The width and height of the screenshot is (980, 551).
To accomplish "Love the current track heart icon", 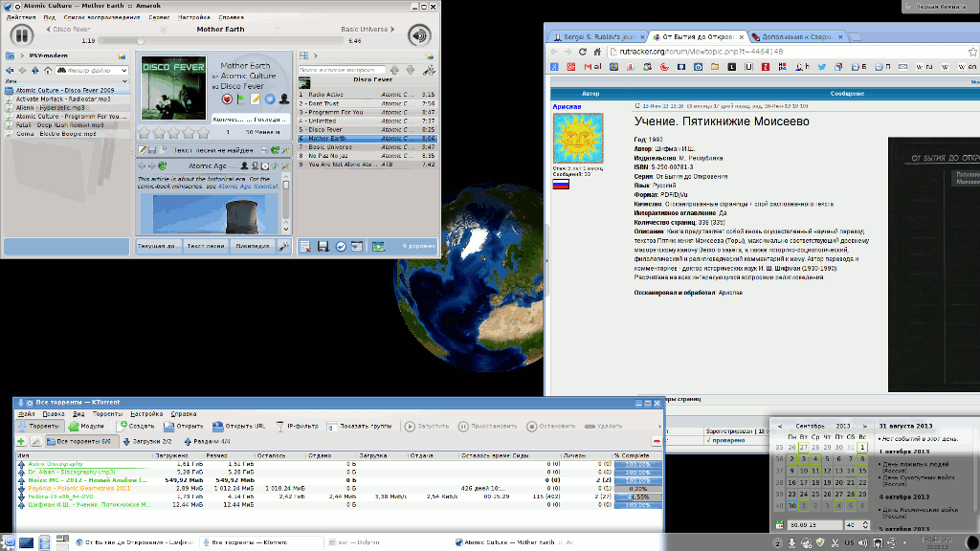I will pos(227,99).
